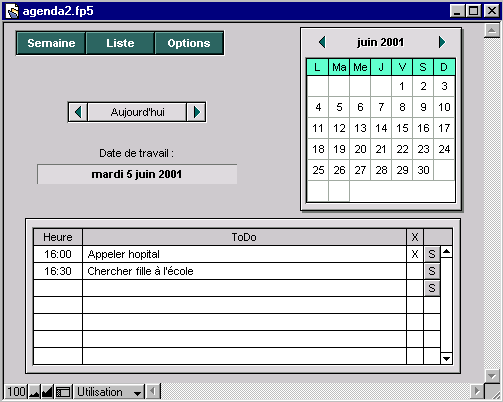
Task: Click ToDo list scroll down arrow
Action: [446, 359]
